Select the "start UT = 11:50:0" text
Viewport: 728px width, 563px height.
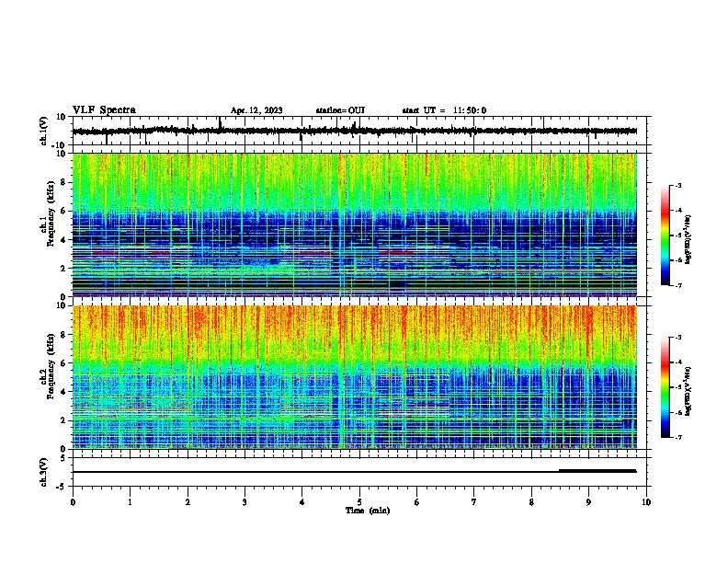pos(444,110)
